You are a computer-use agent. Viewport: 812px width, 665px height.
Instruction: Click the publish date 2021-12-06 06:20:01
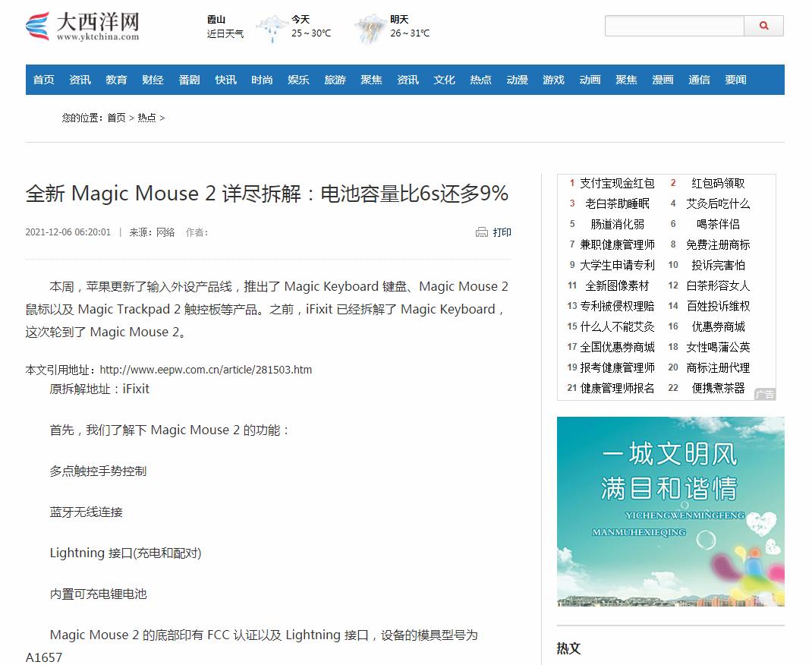(x=68, y=232)
